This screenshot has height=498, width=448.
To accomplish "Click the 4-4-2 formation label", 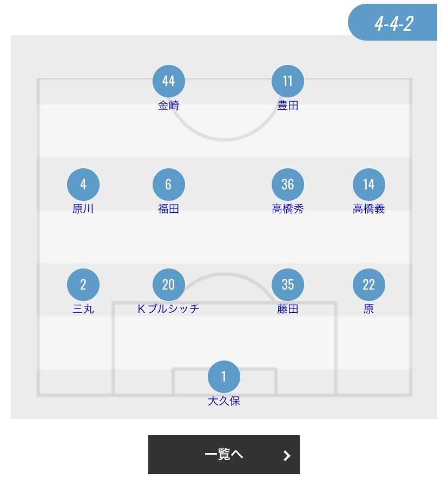I will pyautogui.click(x=393, y=24).
